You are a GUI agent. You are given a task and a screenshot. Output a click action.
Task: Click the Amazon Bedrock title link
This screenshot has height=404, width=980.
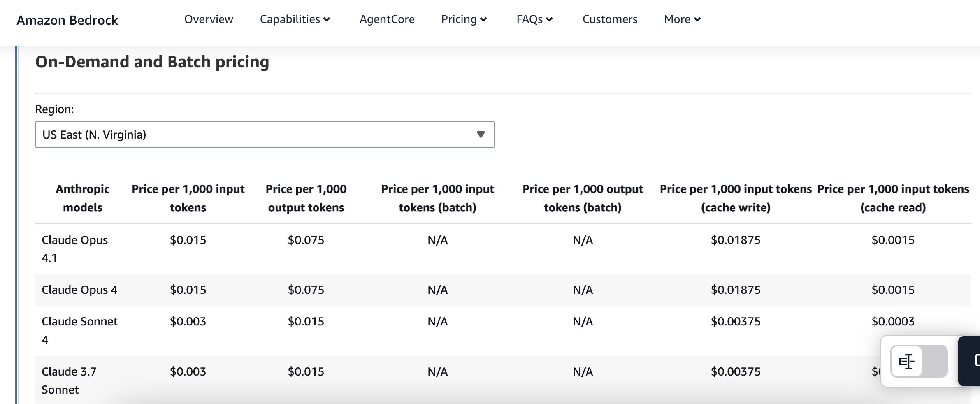pos(67,20)
